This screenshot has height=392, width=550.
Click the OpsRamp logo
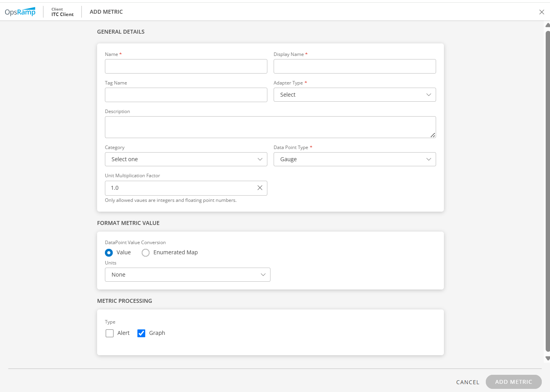20,12
